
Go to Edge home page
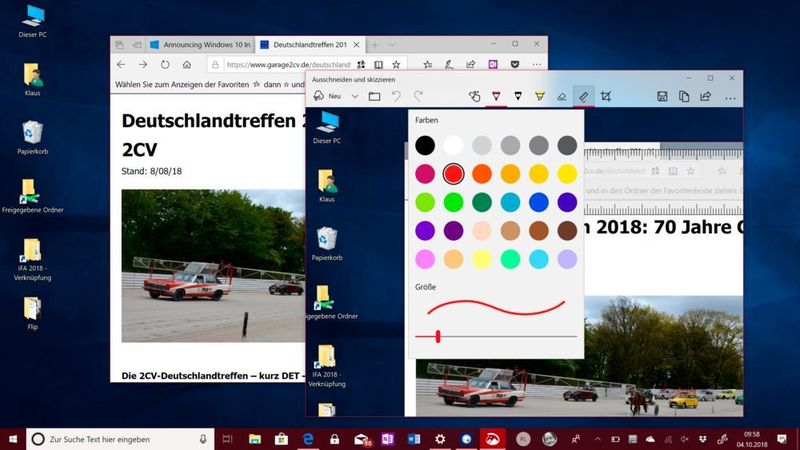[x=187, y=65]
